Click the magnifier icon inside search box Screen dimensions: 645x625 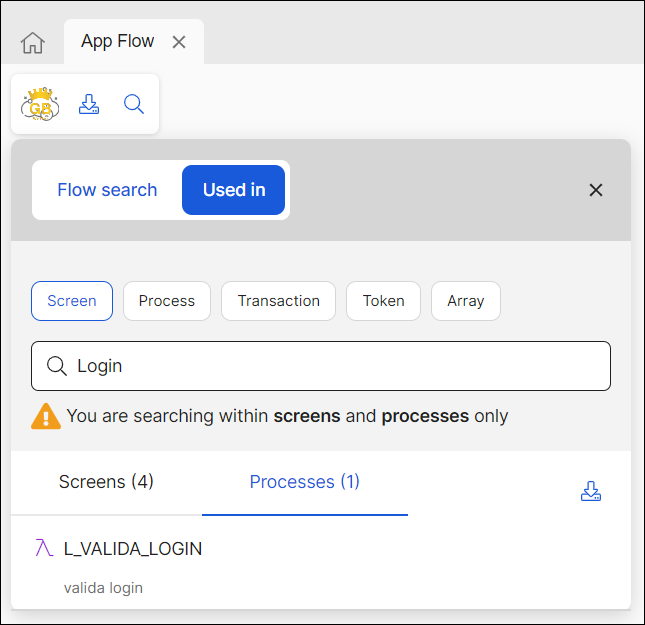coord(57,366)
